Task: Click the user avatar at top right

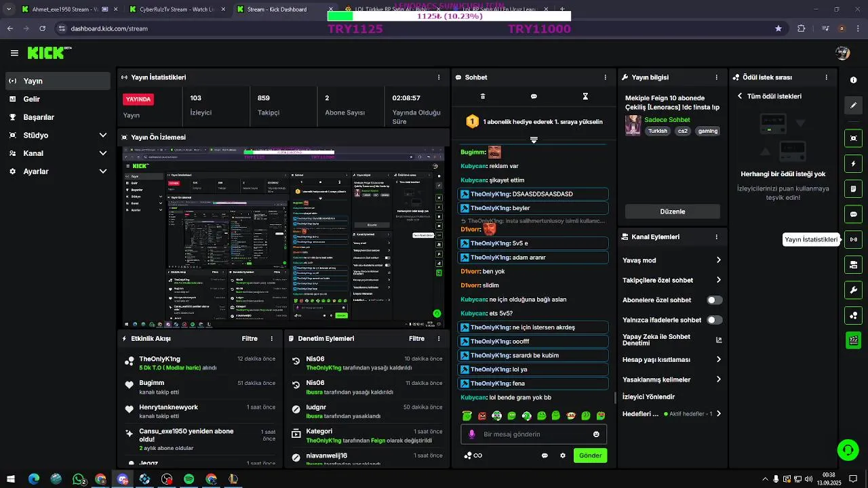Action: 843,53
